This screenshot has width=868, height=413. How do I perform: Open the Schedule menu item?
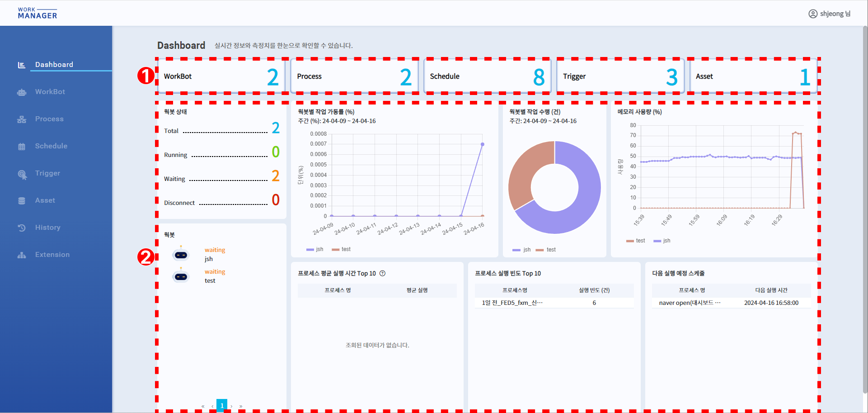(51, 146)
